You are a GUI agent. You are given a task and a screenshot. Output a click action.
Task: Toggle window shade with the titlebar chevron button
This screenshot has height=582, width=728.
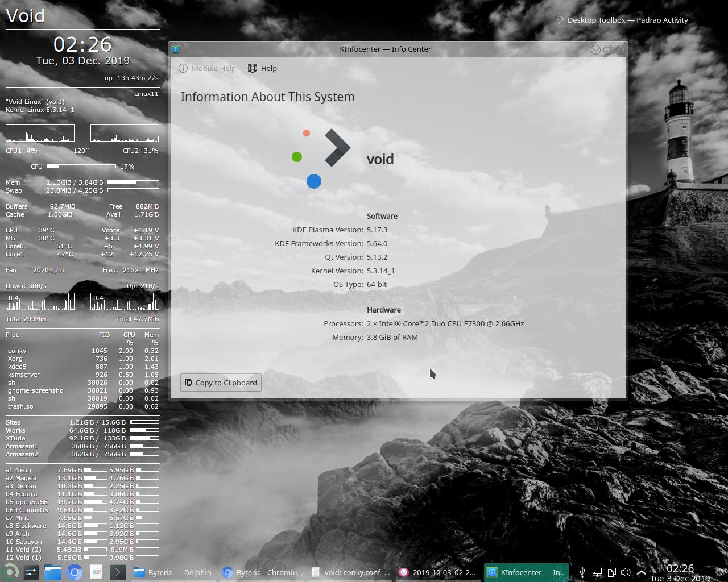tap(595, 49)
